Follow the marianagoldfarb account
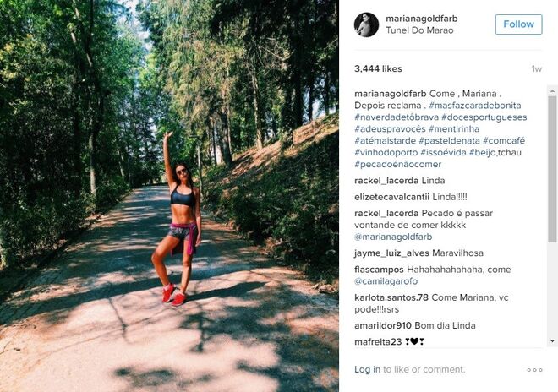Screen dimensions: 558x392 tap(518, 24)
